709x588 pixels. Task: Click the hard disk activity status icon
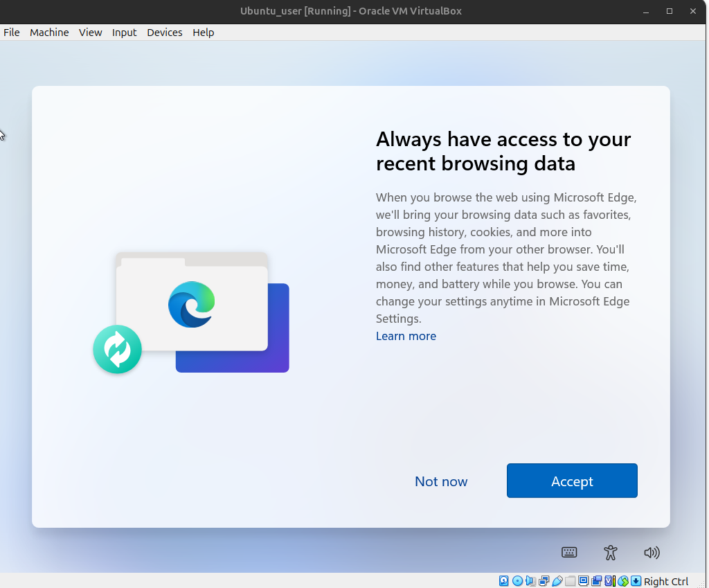504,581
